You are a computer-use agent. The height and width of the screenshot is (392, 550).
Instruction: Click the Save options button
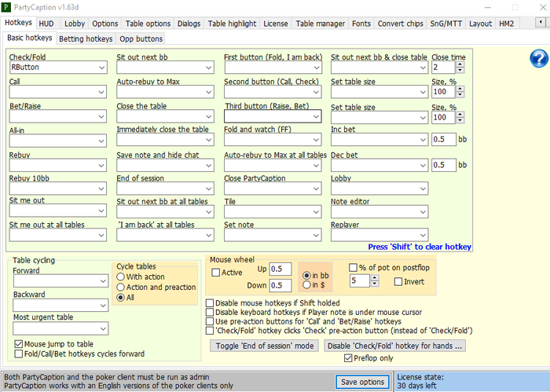[x=363, y=382]
